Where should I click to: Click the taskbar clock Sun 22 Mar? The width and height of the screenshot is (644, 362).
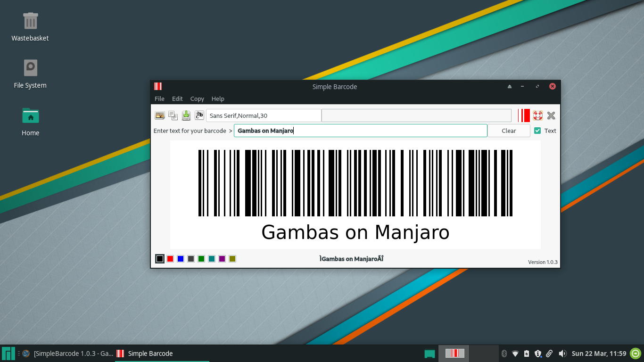(x=599, y=354)
